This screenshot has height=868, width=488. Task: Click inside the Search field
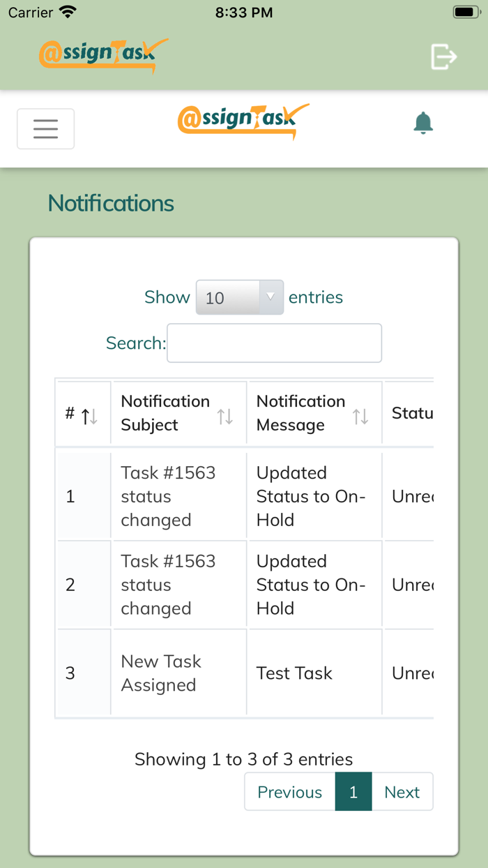tap(273, 343)
